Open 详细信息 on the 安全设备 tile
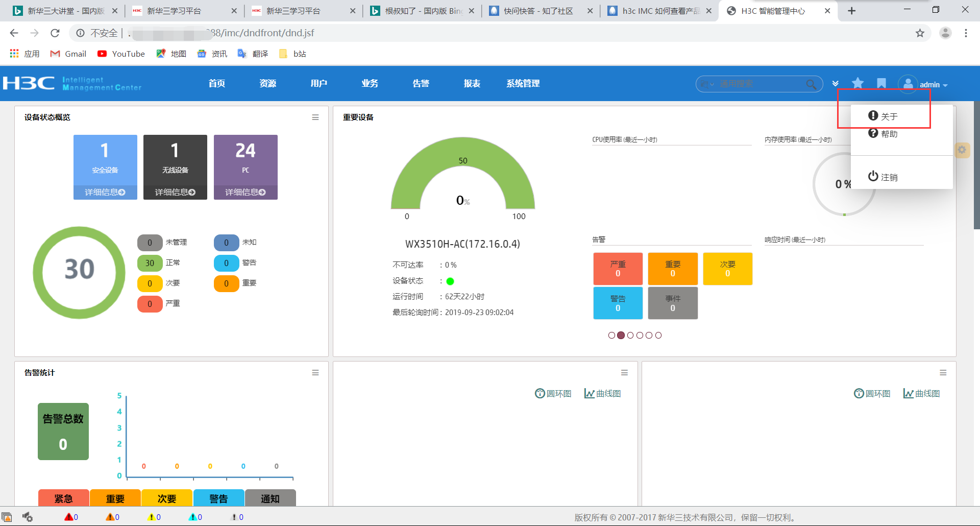 105,192
